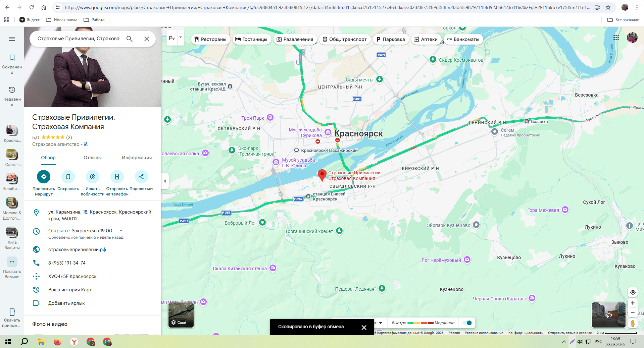The width and height of the screenshot is (644, 348).
Task: Filter map by Рестораны chip
Action: tap(210, 39)
